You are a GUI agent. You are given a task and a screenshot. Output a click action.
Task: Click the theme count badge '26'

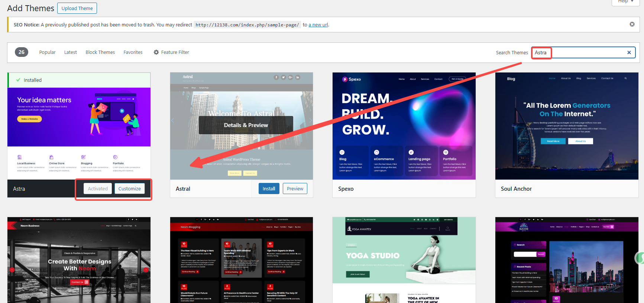[x=22, y=52]
